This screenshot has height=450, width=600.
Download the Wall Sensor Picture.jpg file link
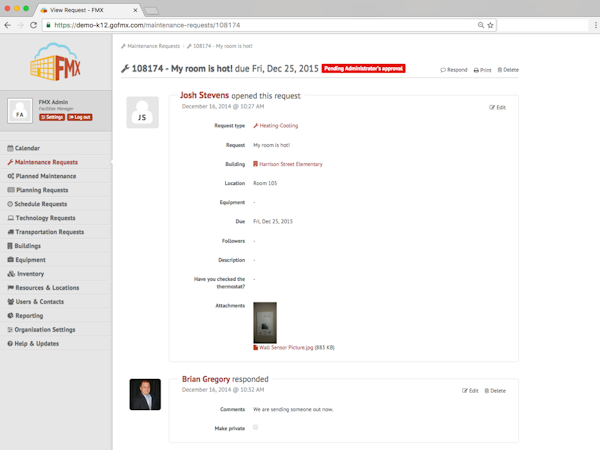click(284, 347)
